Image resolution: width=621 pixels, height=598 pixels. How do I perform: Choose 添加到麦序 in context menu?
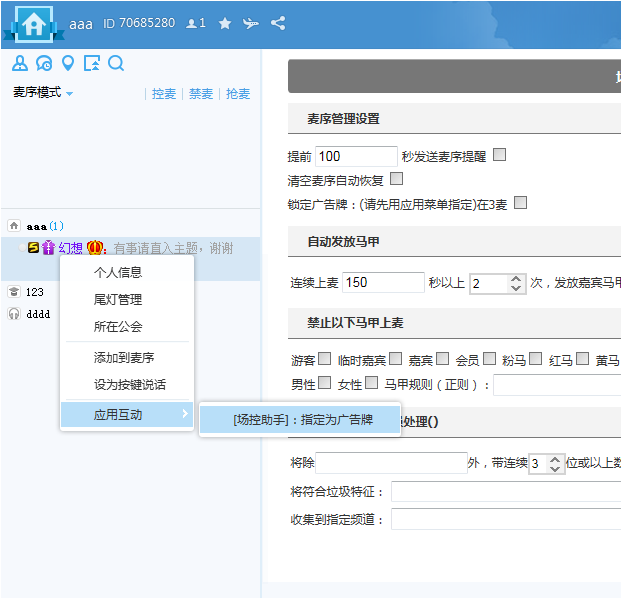(124, 357)
